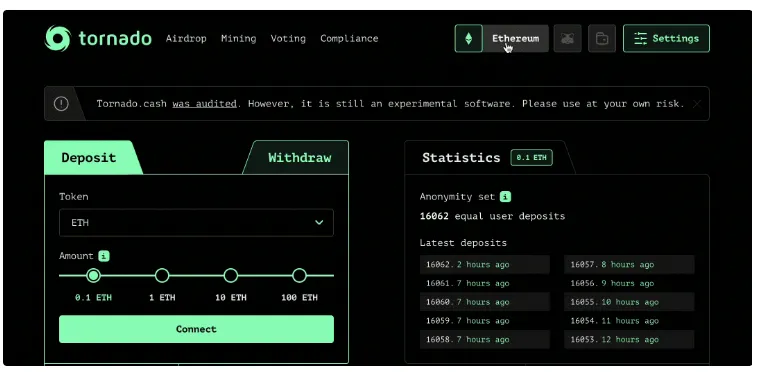760x380 pixels.
Task: Select the 100 ETH amount option
Action: (300, 276)
